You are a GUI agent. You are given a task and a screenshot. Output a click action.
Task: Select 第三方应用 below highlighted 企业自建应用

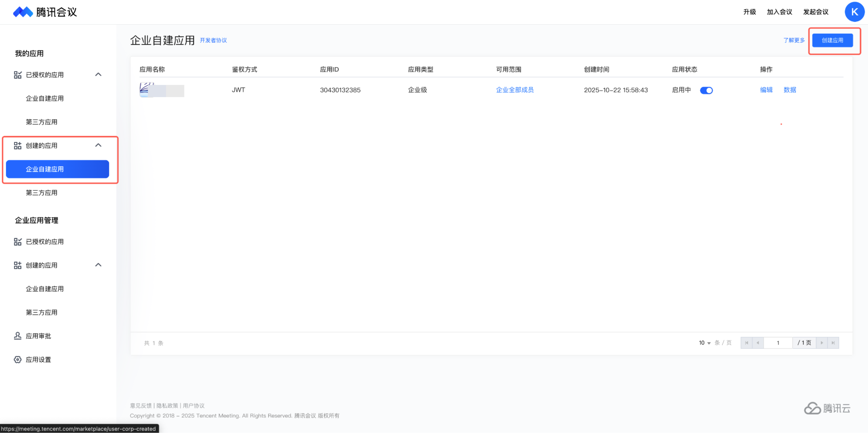coord(41,193)
